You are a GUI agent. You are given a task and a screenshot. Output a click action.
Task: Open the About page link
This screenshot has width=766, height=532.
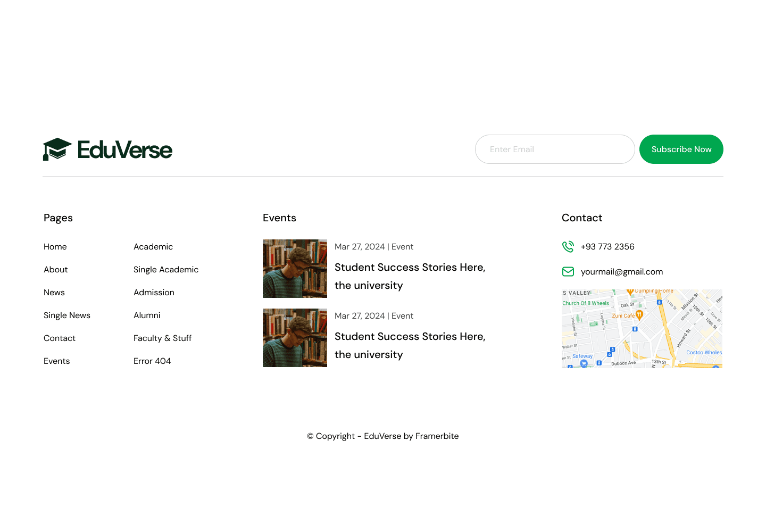click(x=56, y=270)
